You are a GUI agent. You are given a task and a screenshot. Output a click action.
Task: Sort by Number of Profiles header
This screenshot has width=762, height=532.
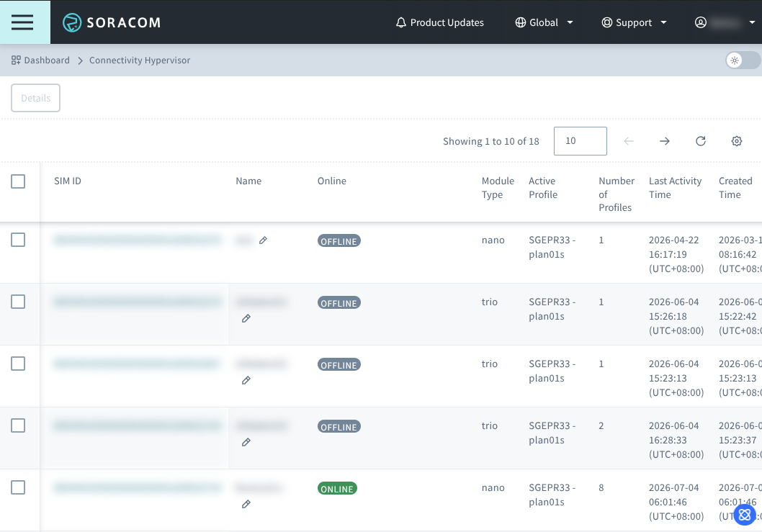pos(617,194)
